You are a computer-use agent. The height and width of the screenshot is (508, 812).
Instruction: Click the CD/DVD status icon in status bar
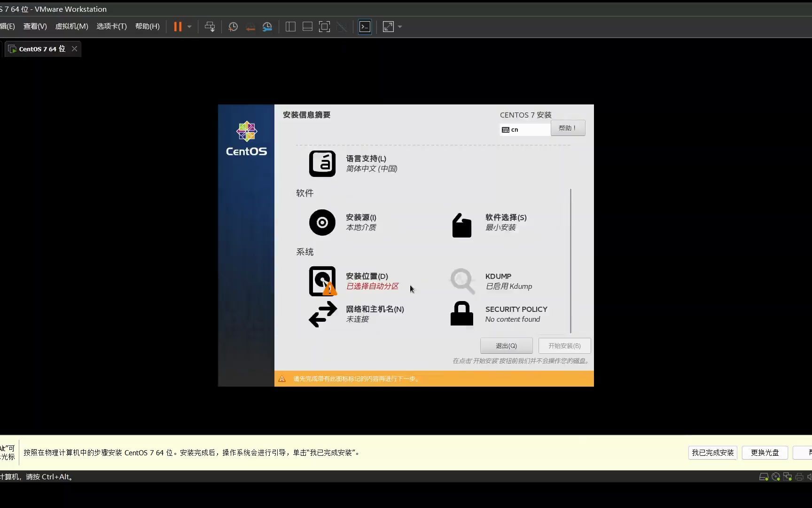click(775, 476)
